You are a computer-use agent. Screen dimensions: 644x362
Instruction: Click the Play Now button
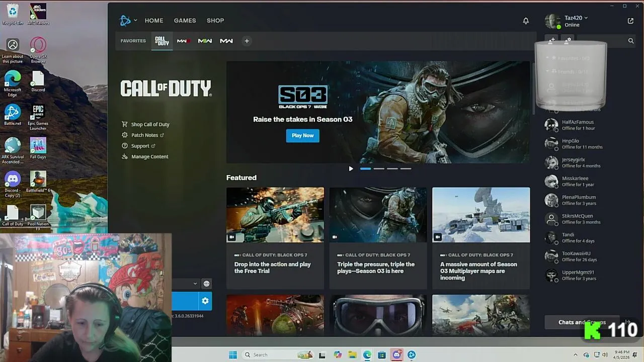(302, 135)
